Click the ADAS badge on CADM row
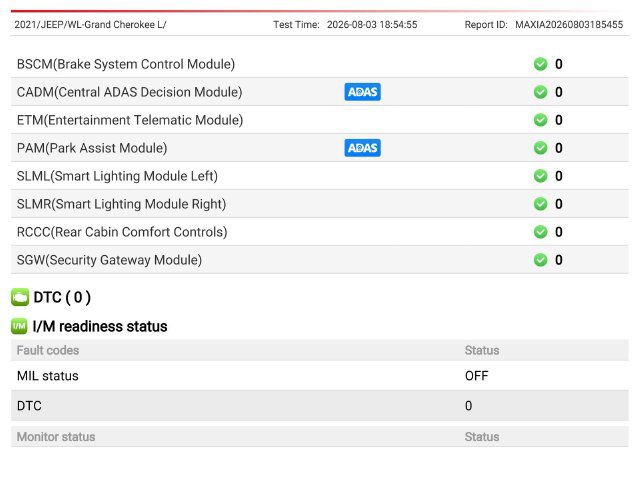The height and width of the screenshot is (480, 640). tap(362, 92)
